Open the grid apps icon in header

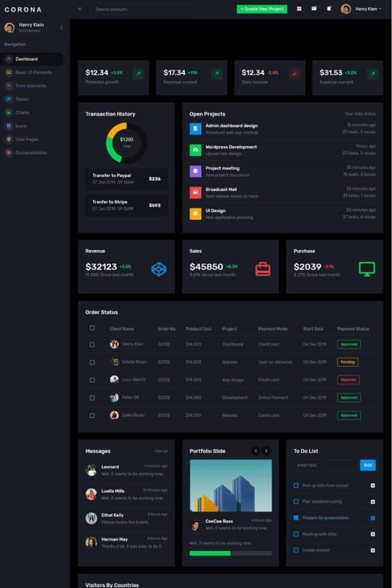pos(299,9)
